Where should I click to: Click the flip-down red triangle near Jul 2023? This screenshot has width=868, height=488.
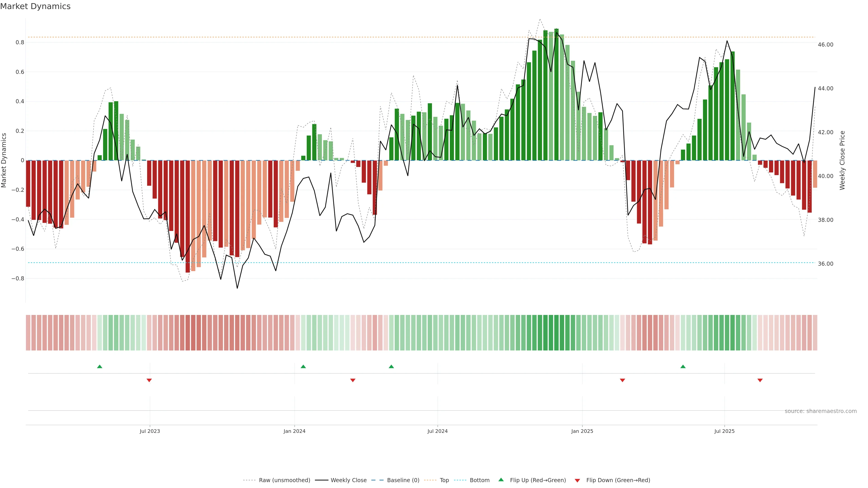[x=149, y=380]
